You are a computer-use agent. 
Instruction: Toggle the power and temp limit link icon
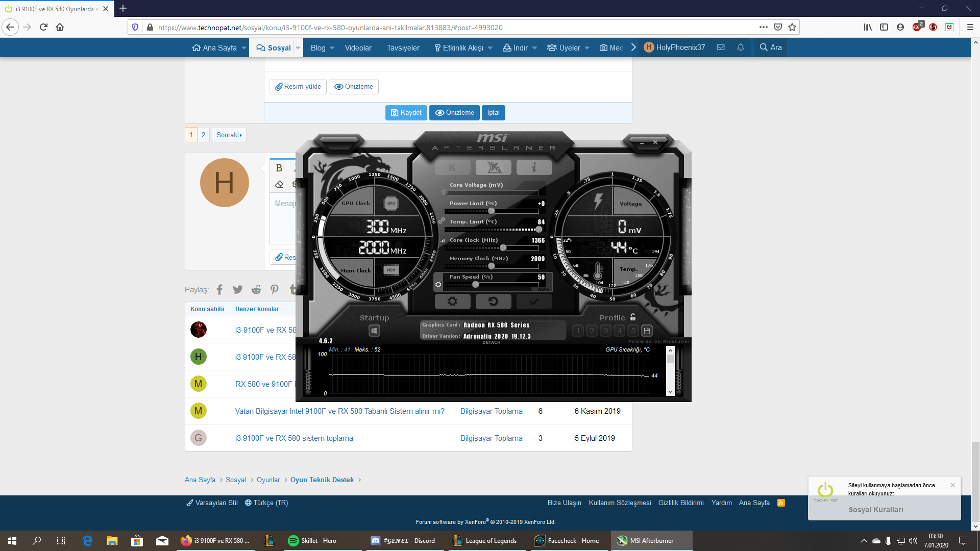point(442,220)
